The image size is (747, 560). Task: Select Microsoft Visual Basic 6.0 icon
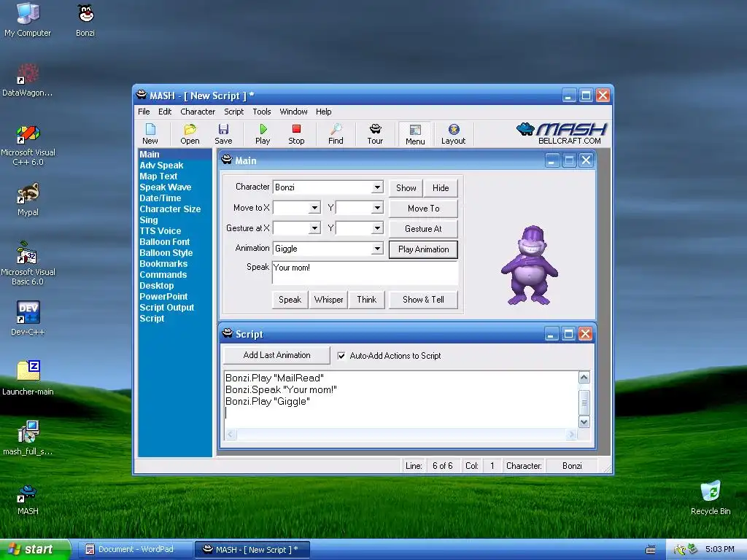pos(28,264)
